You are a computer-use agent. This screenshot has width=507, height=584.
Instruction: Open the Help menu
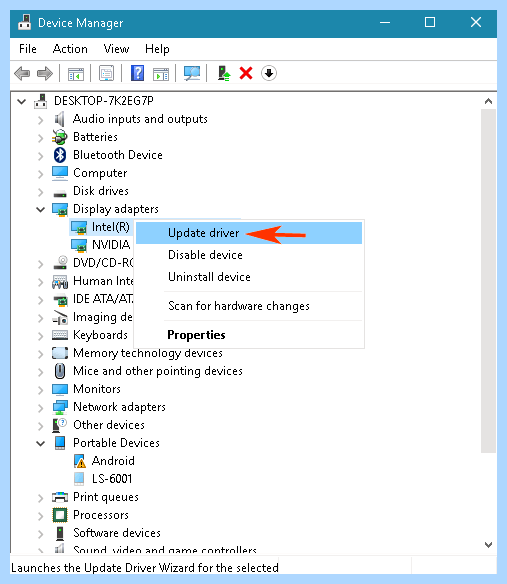[157, 49]
